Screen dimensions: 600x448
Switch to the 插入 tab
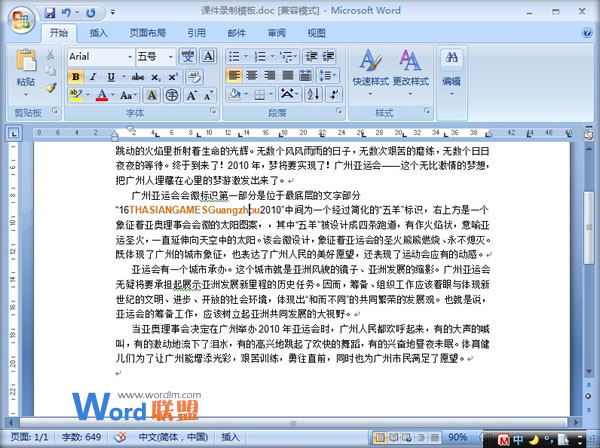(98, 33)
